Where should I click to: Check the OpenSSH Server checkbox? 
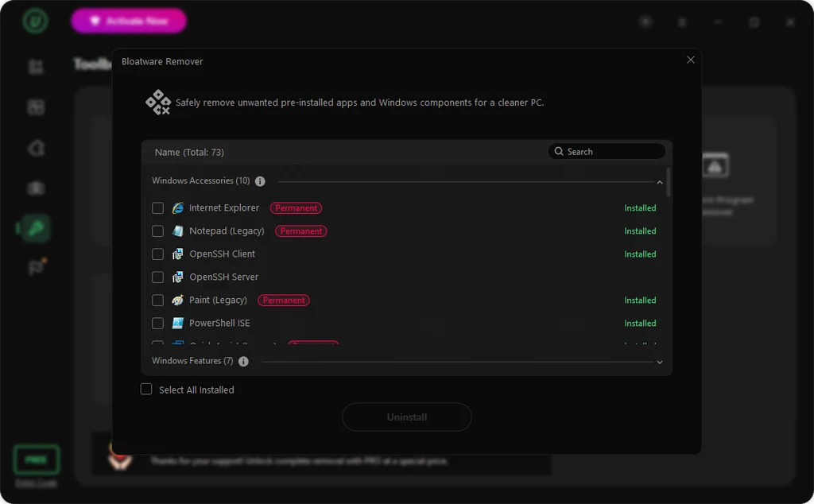point(158,277)
